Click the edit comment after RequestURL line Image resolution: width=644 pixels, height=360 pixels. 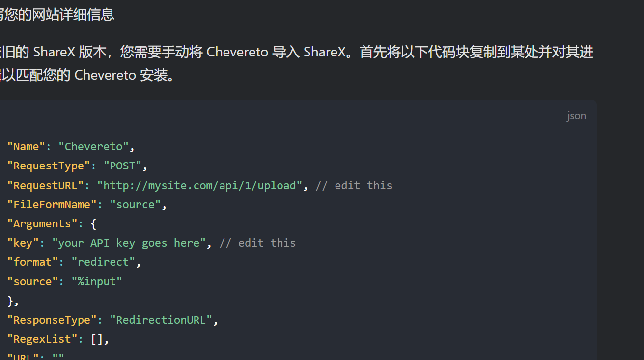(x=354, y=185)
